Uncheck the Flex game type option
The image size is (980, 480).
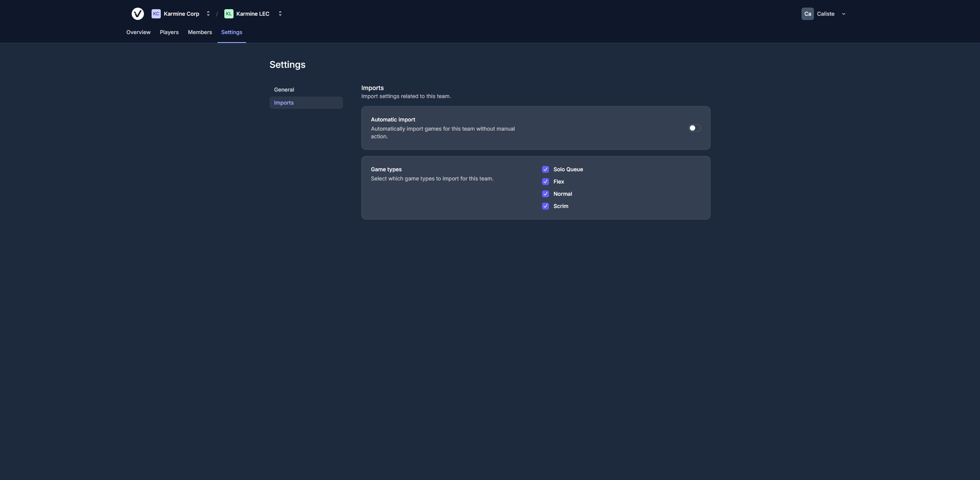545,181
